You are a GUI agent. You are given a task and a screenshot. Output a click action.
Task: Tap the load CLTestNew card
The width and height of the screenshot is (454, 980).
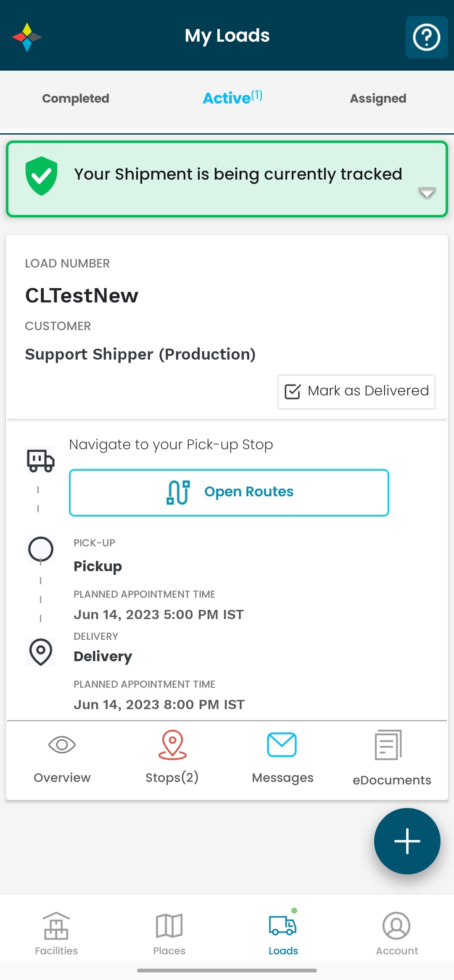[x=168, y=295]
